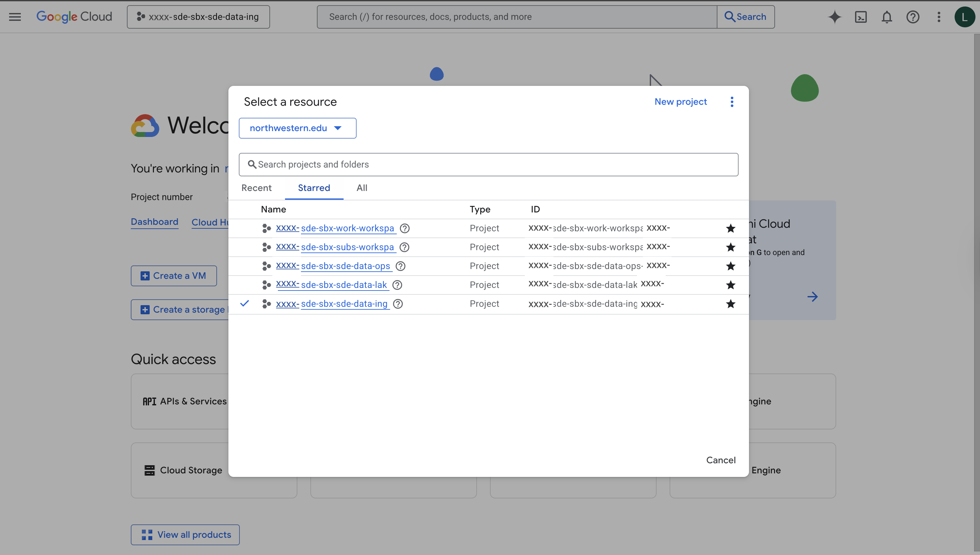This screenshot has height=555, width=980.
Task: Open the help question mark menu
Action: (x=913, y=17)
